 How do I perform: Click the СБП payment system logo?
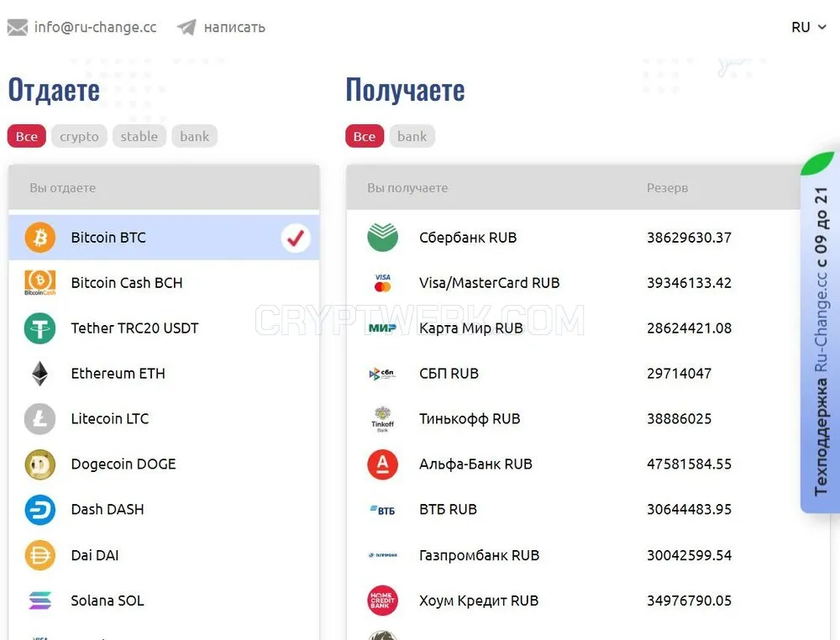click(382, 373)
